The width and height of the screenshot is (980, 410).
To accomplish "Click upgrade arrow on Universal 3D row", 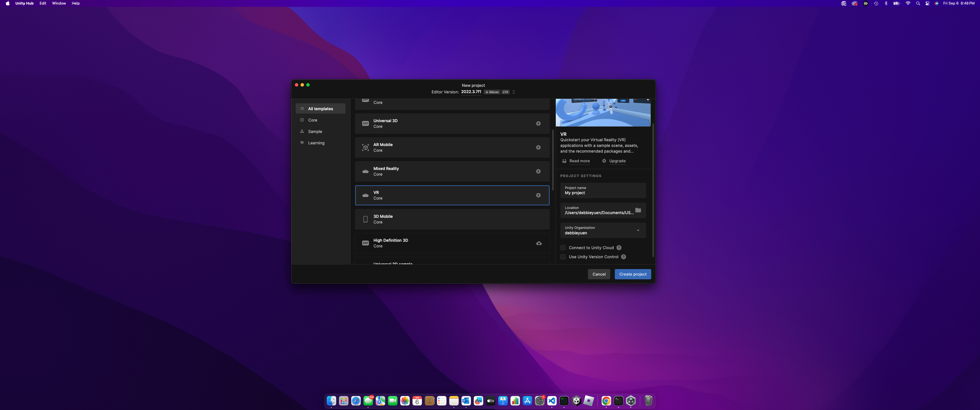I will (538, 124).
